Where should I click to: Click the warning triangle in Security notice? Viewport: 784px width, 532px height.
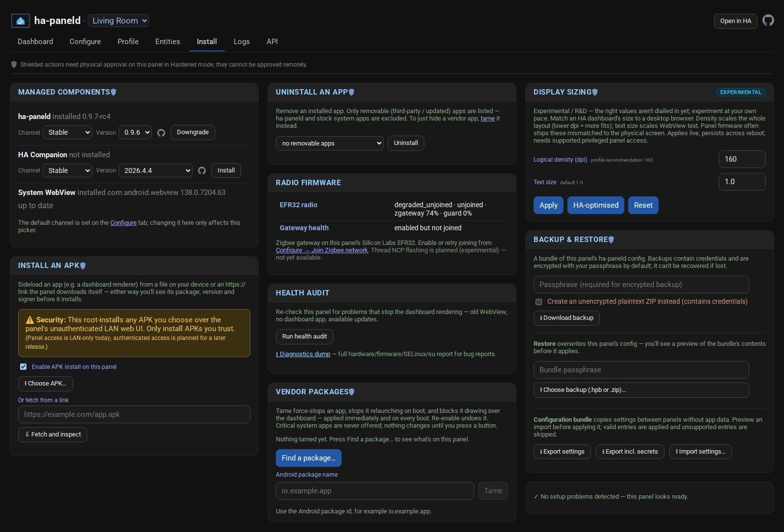30,320
